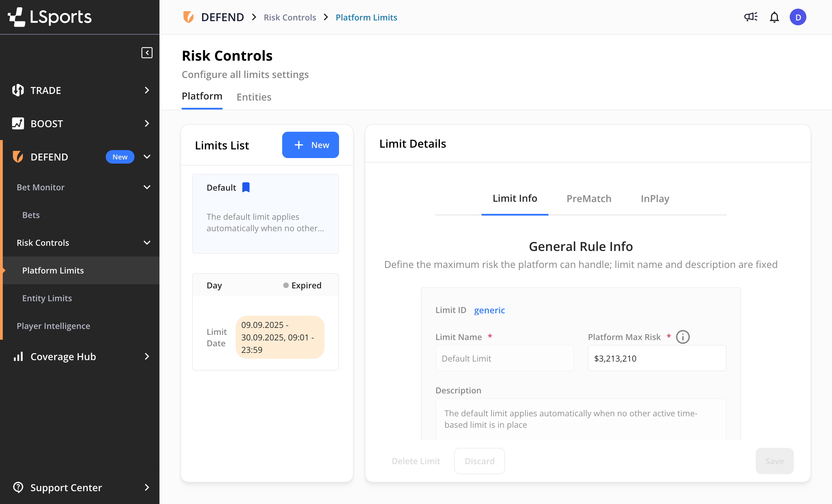Switch to the Entities tab
The width and height of the screenshot is (832, 504).
254,97
